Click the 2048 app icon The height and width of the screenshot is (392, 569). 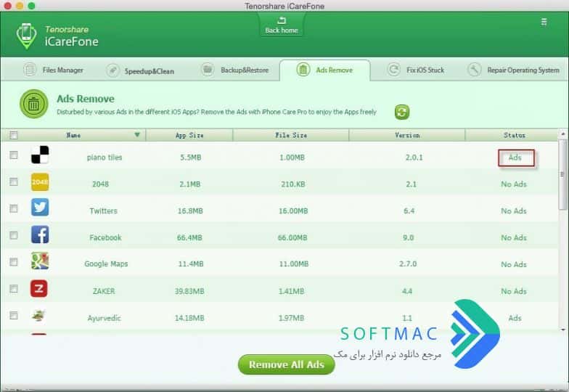40,181
